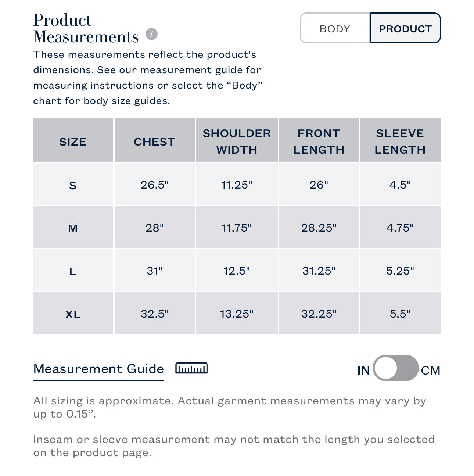Click the CHEST column header
Image resolution: width=474 pixels, height=476 pixels.
point(154,142)
